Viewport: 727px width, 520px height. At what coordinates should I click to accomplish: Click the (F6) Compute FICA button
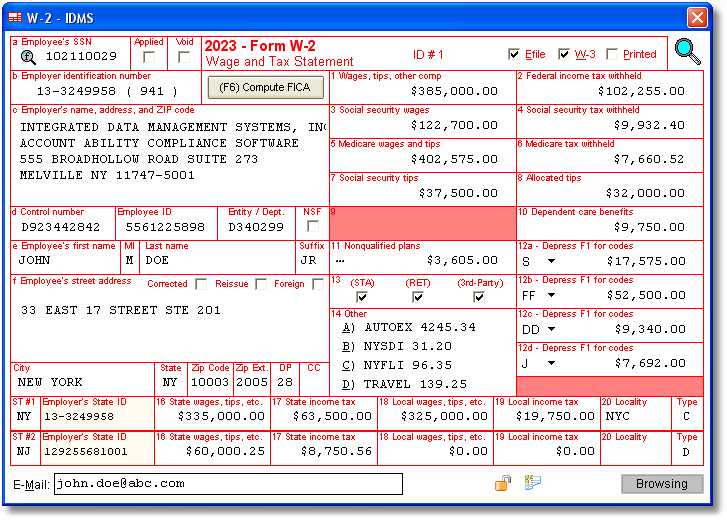266,87
